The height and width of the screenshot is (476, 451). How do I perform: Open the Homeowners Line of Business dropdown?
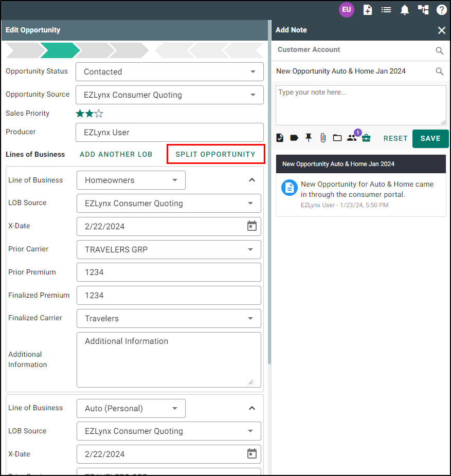coord(131,180)
